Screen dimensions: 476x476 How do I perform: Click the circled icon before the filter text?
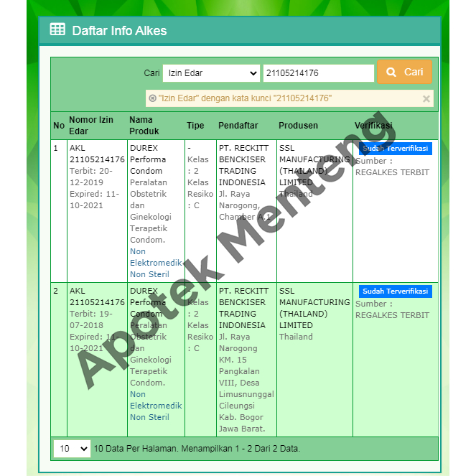tap(152, 98)
